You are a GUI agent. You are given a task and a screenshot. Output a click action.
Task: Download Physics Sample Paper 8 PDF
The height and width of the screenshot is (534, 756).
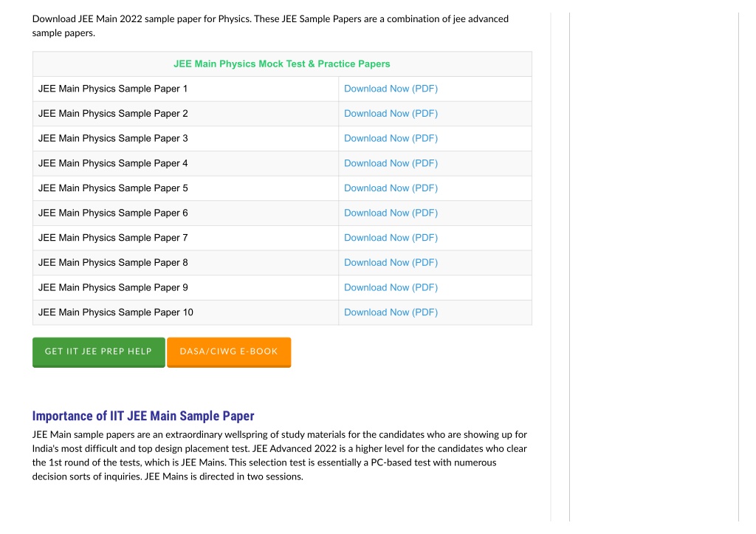point(391,262)
